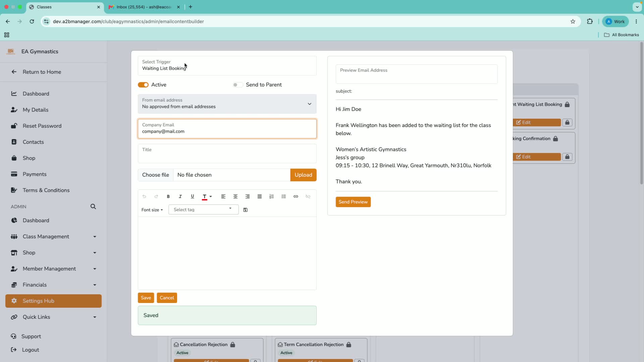Image resolution: width=644 pixels, height=362 pixels.
Task: Toggle underline formatting in the editor
Action: tap(193, 196)
